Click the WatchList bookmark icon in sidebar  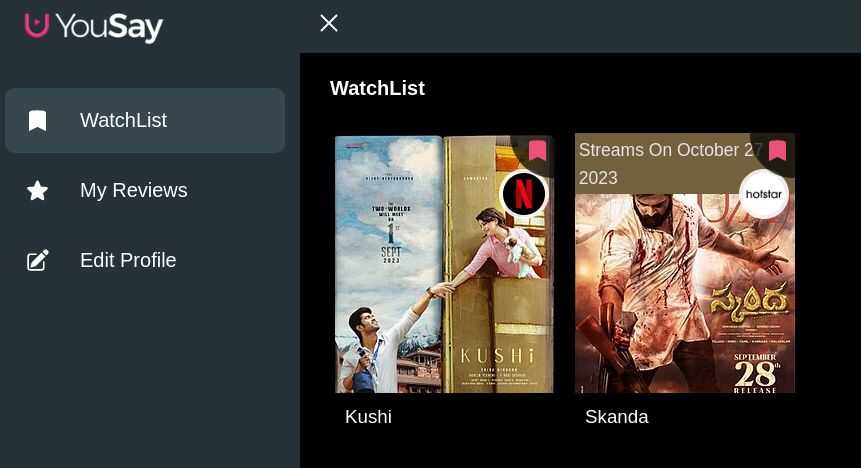37,120
